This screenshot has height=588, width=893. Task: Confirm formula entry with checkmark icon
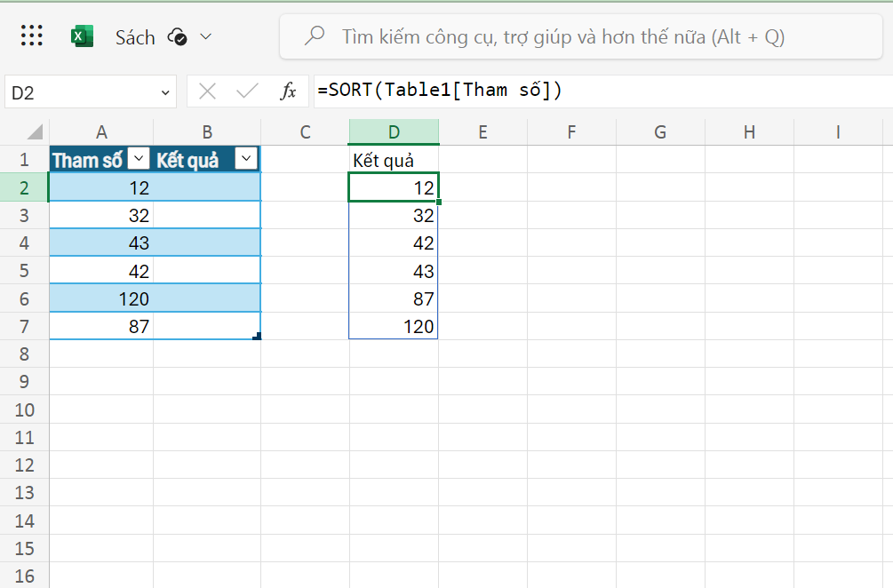click(x=247, y=91)
